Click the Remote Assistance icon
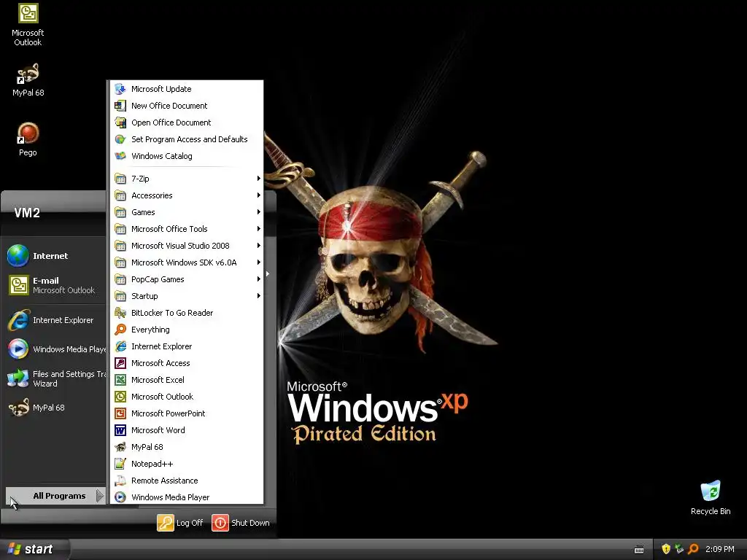The image size is (747, 560). click(120, 481)
